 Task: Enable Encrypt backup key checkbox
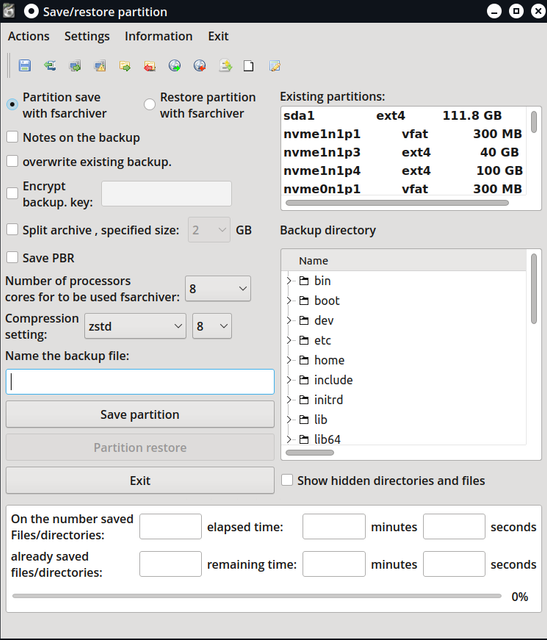(x=12, y=193)
